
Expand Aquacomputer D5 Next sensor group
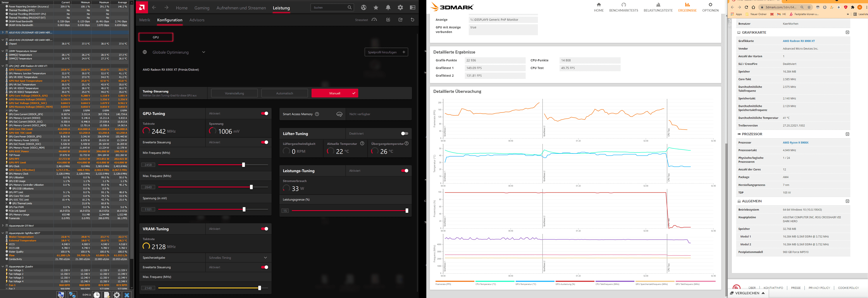(3, 225)
